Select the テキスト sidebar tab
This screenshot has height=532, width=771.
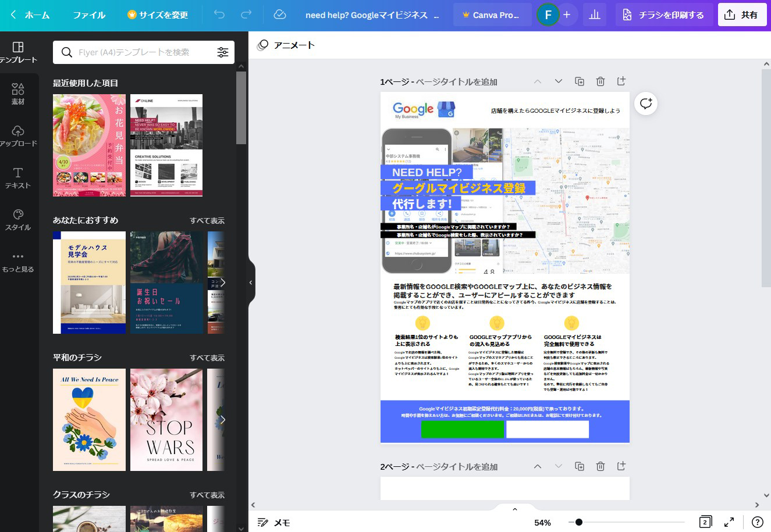19,178
